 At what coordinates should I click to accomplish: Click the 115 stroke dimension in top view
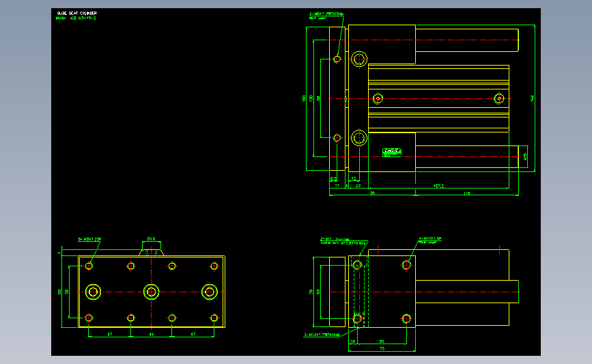(467, 193)
